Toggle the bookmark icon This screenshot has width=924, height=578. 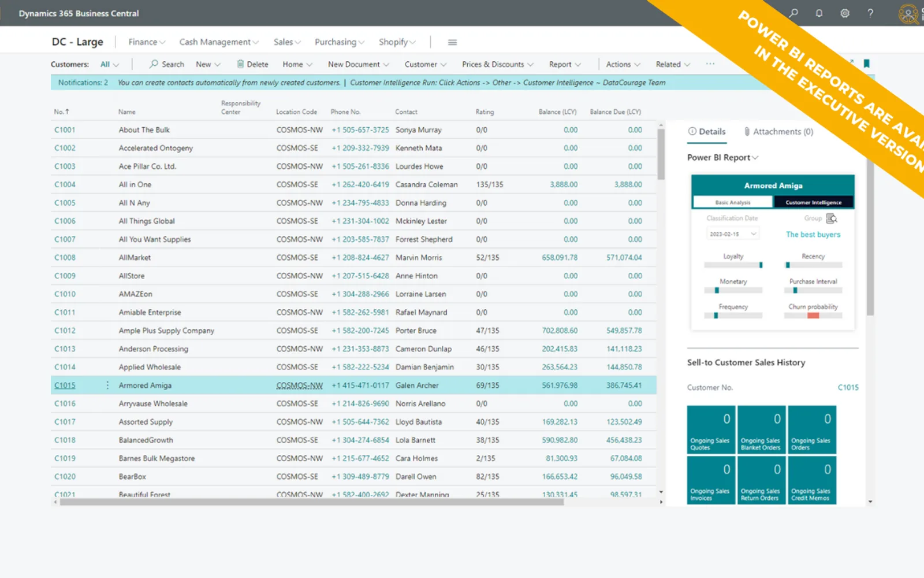click(x=866, y=64)
